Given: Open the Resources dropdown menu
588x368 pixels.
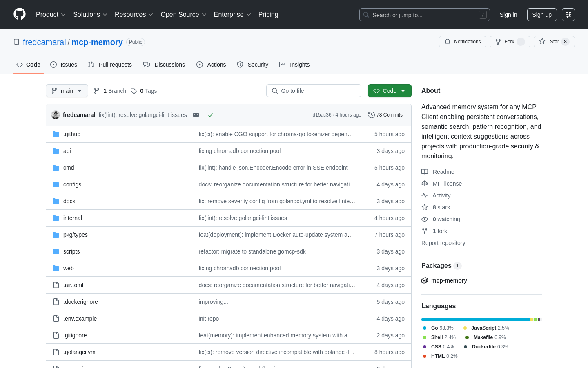Looking at the screenshot, I should pos(134,15).
